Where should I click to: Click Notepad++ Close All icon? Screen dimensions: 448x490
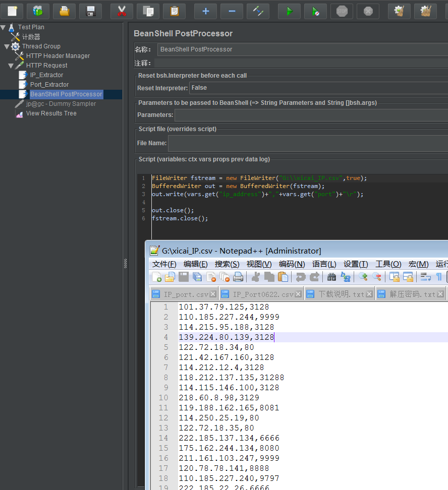pos(225,277)
